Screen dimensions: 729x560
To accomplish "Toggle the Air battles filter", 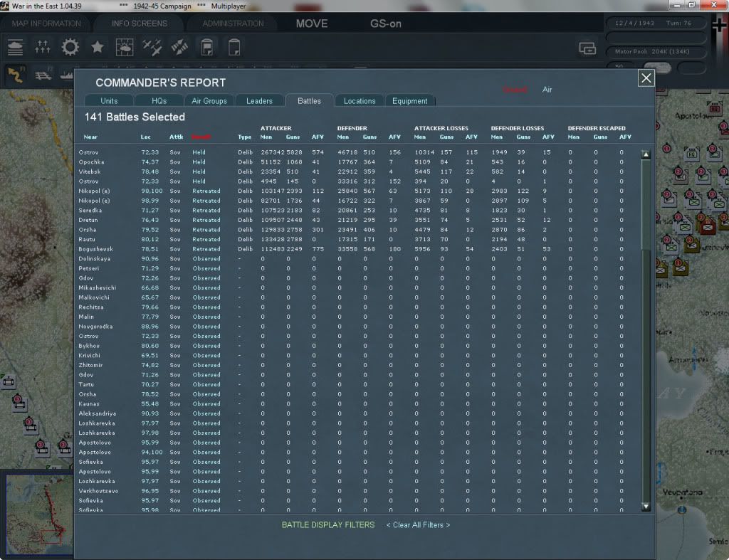I will point(547,90).
